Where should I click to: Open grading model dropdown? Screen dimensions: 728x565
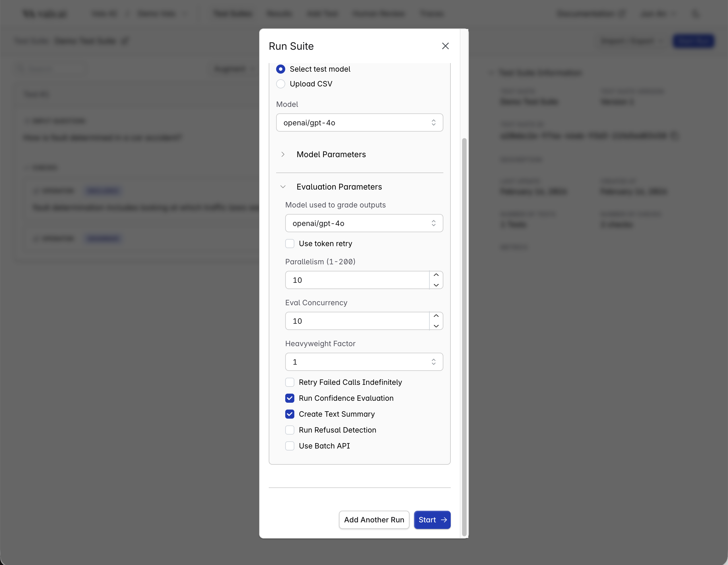(364, 223)
